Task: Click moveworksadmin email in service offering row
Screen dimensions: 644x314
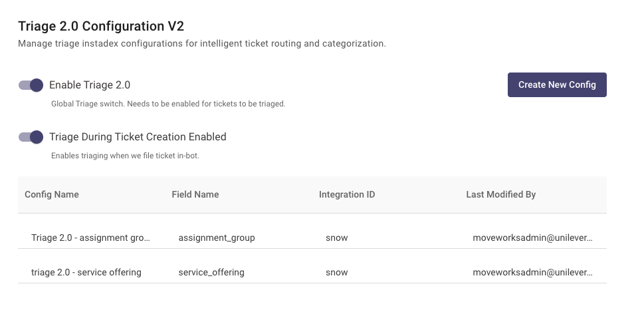Action: tap(533, 272)
